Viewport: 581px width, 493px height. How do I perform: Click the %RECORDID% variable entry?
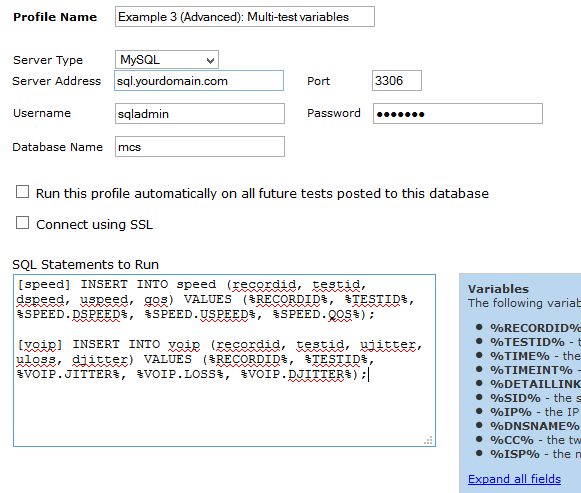point(535,328)
